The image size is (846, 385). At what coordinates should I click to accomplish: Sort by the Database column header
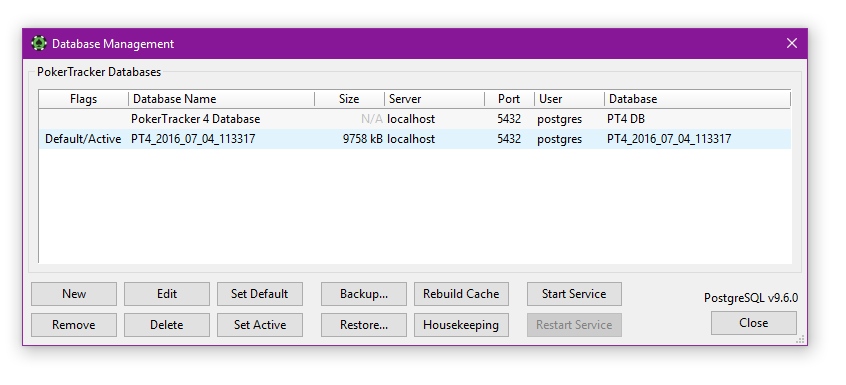[697, 99]
